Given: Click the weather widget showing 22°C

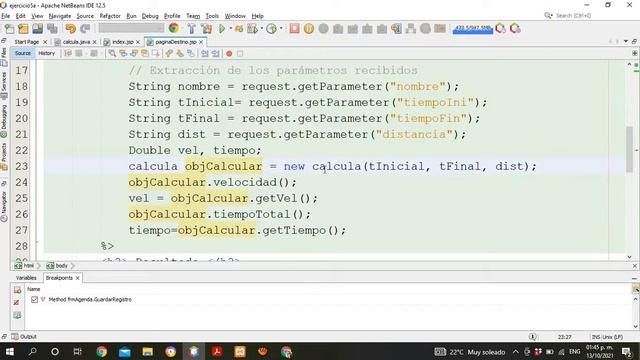Looking at the screenshot, I should 470,352.
